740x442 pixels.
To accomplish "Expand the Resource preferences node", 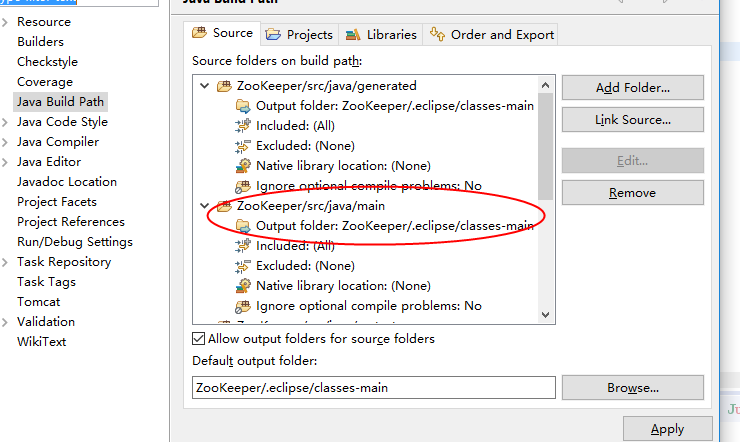I will [5, 22].
